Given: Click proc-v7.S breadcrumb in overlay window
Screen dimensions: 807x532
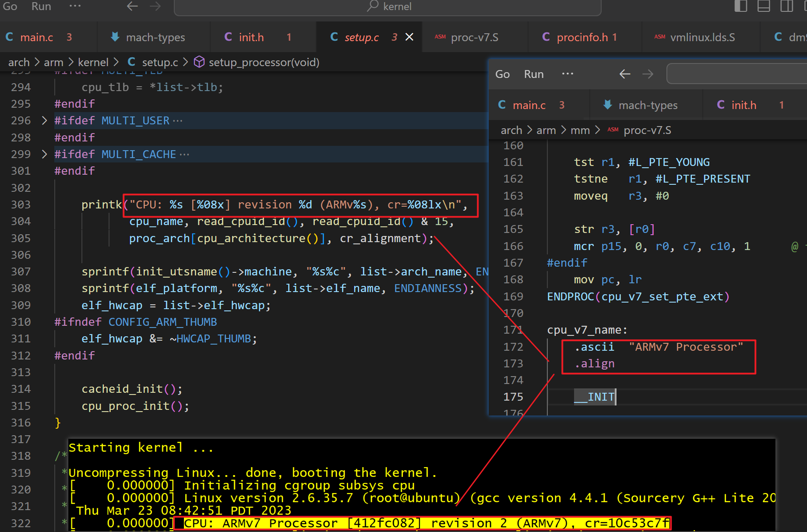Looking at the screenshot, I should click(640, 130).
